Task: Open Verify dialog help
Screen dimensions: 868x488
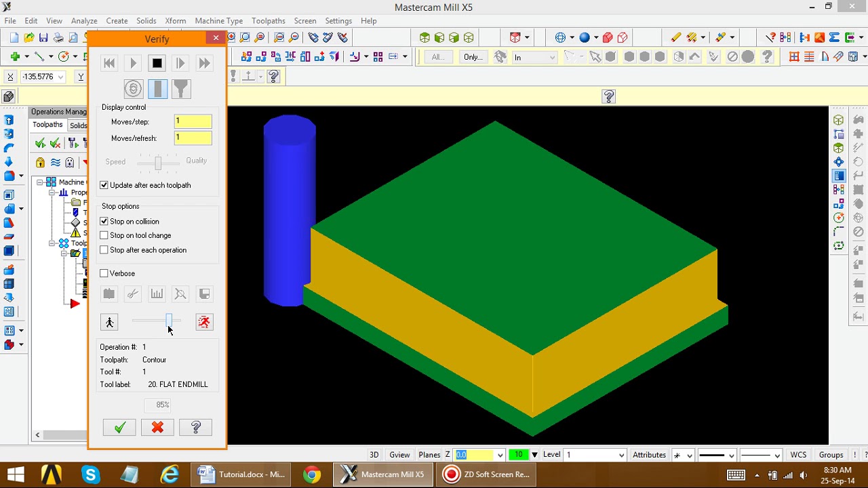Action: pyautogui.click(x=196, y=427)
